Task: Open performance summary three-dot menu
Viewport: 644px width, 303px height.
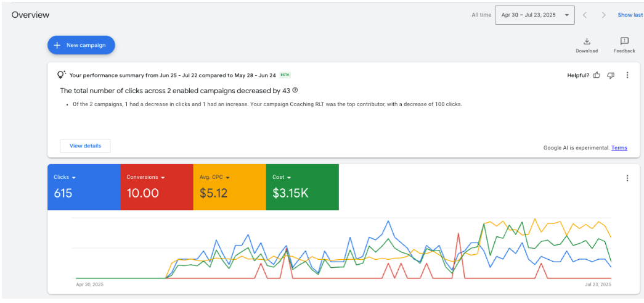Action: coord(627,75)
